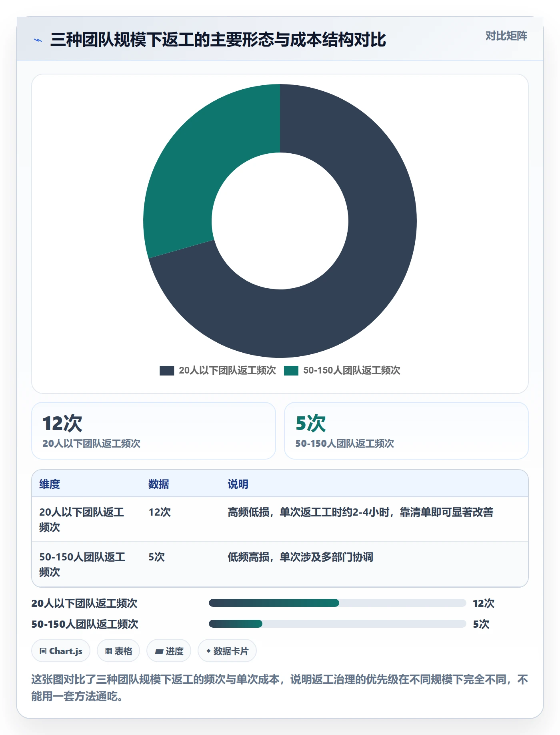560x735 pixels.
Task: Click the title 三种团队规模下返工的主要形态与成本结构对比
Action: 218,40
